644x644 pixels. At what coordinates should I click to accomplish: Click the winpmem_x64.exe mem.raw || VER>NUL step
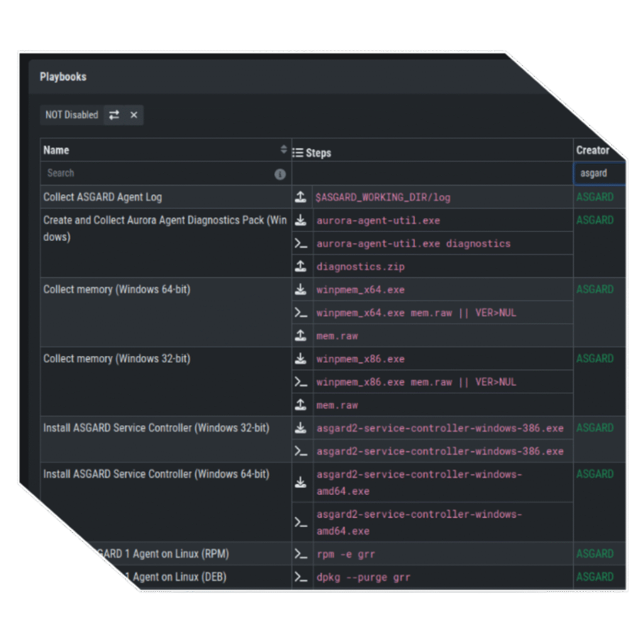(x=416, y=313)
